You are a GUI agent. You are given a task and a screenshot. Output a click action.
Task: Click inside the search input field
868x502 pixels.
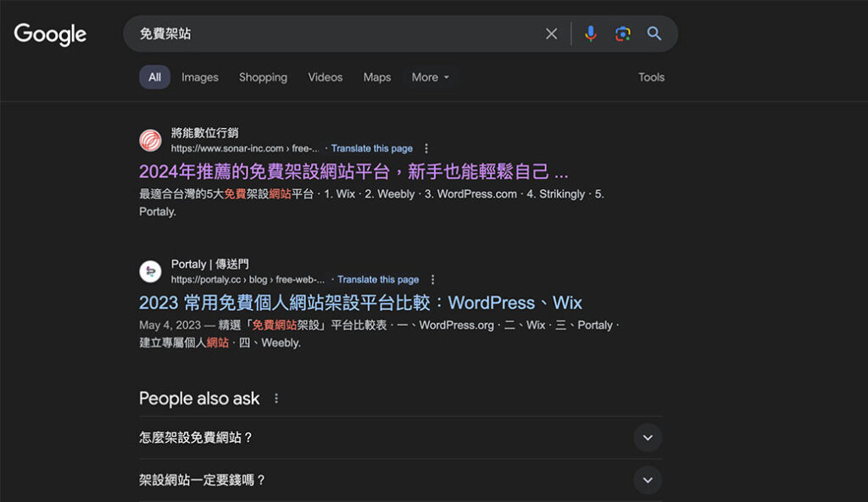tap(339, 33)
